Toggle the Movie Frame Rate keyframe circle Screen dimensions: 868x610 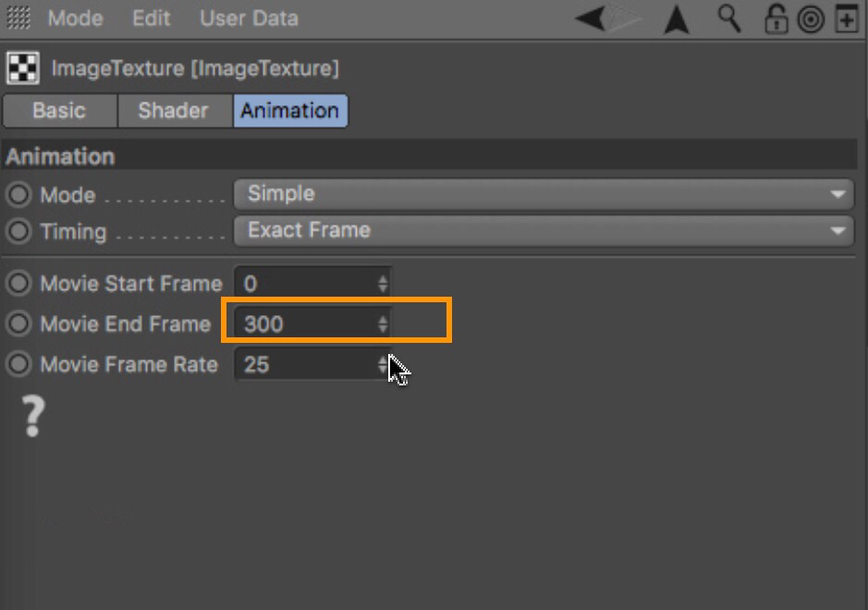click(18, 364)
